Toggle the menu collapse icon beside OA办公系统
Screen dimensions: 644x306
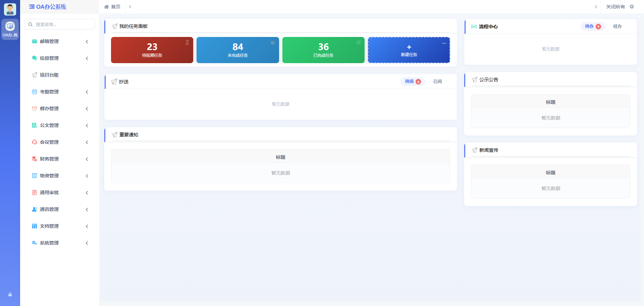coord(32,7)
